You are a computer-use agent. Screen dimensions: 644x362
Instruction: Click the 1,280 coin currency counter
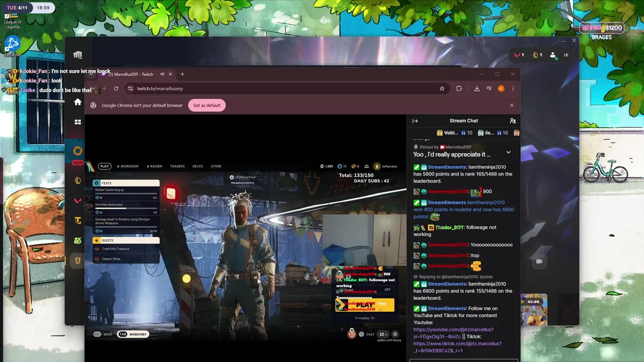point(327,166)
